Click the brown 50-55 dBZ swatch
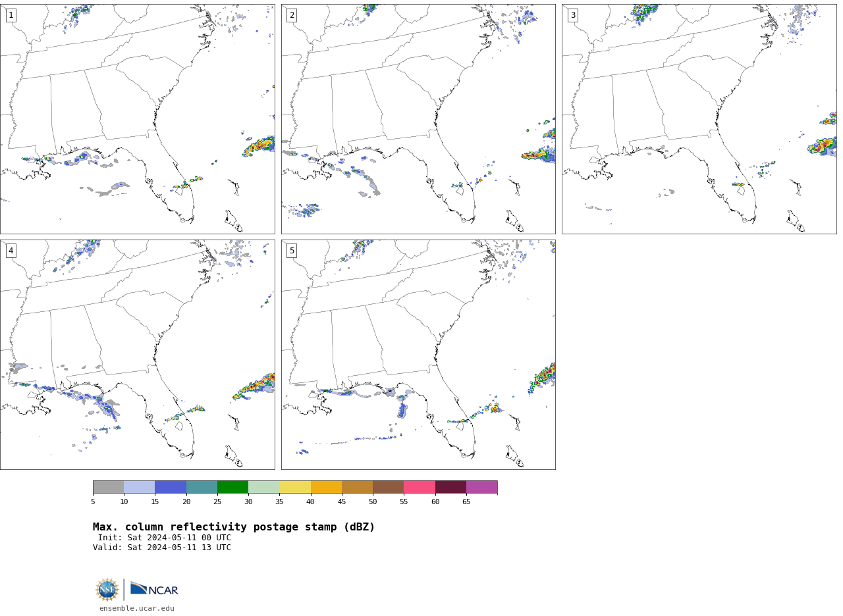This screenshot has width=843, height=616. coord(389,487)
